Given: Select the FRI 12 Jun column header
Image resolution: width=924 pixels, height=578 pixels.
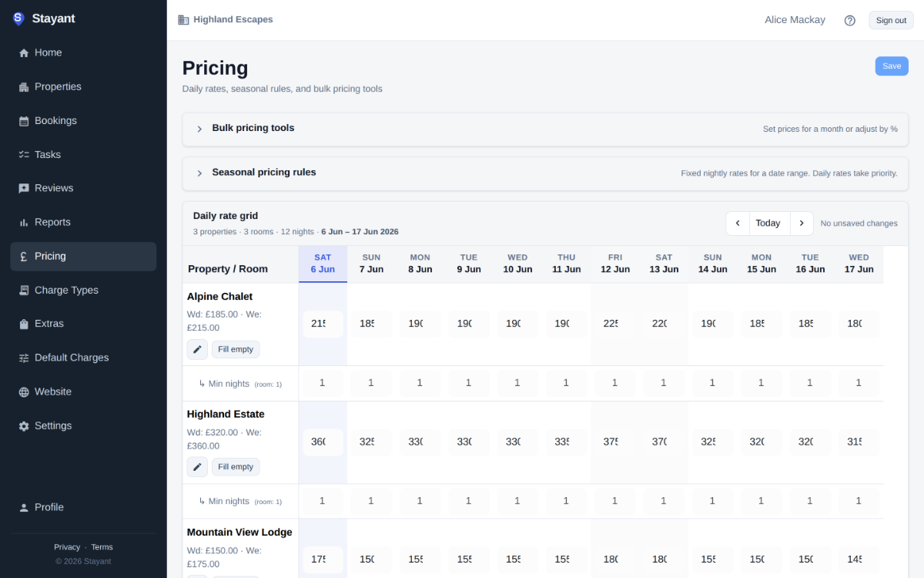Looking at the screenshot, I should 615,264.
